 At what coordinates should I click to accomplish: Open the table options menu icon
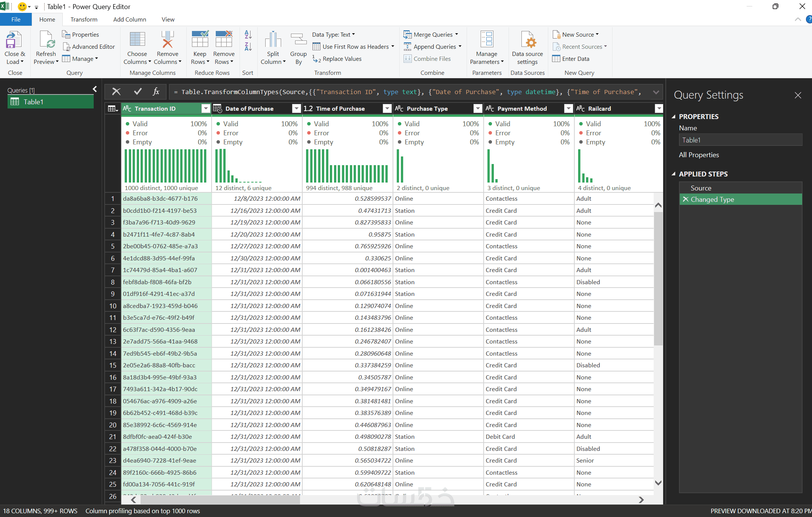113,109
